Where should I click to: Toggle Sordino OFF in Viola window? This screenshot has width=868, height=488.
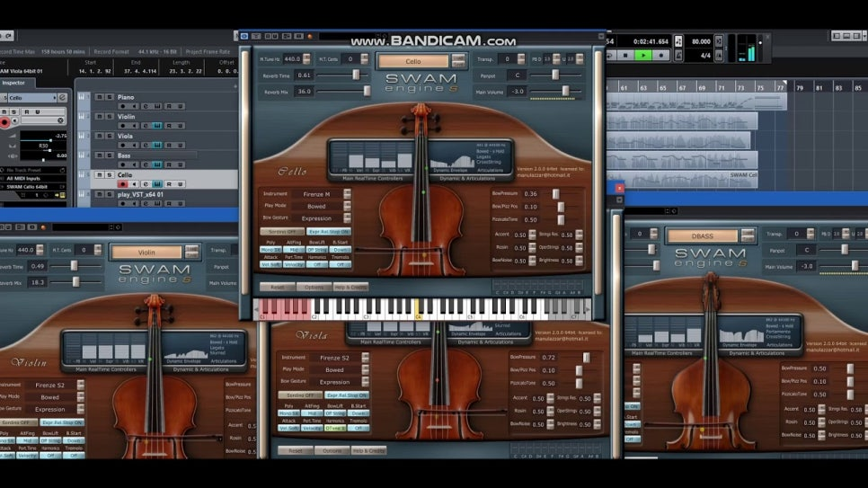pyautogui.click(x=300, y=395)
